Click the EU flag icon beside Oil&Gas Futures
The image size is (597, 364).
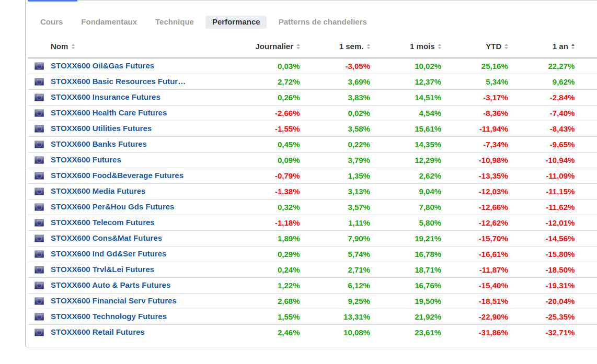tap(39, 66)
